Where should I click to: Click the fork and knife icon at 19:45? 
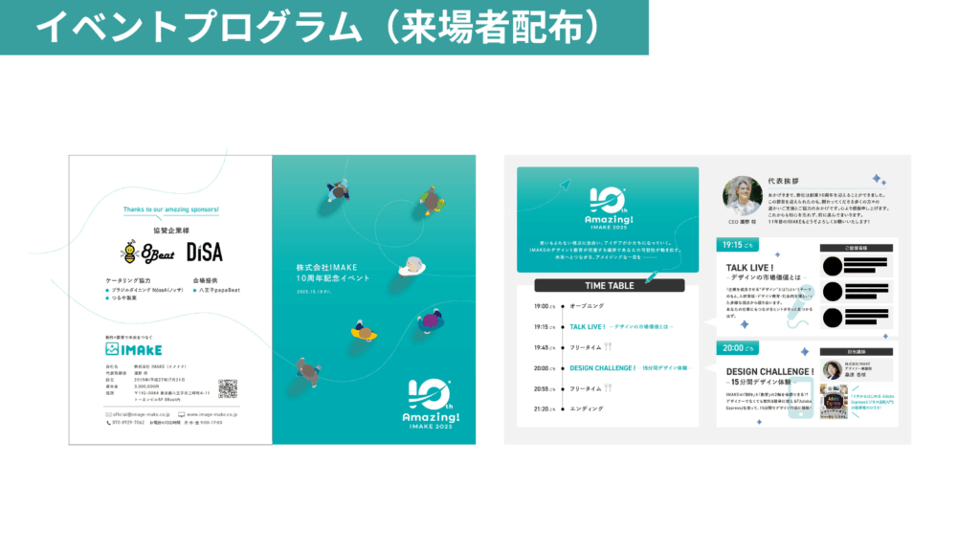pyautogui.click(x=607, y=347)
